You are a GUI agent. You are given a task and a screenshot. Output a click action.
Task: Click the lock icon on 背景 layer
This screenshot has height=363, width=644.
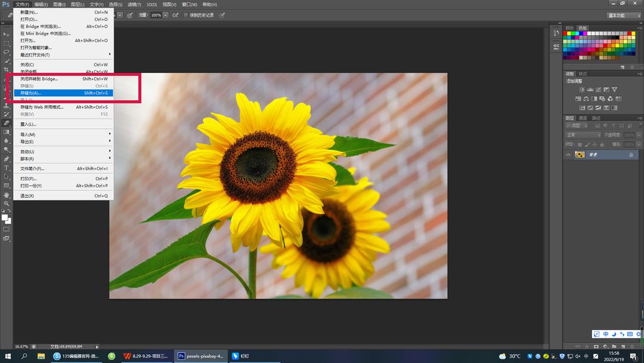(x=631, y=155)
